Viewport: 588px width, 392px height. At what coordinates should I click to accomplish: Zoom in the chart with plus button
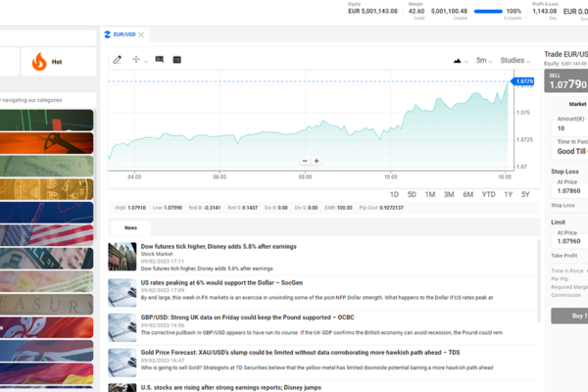[317, 161]
